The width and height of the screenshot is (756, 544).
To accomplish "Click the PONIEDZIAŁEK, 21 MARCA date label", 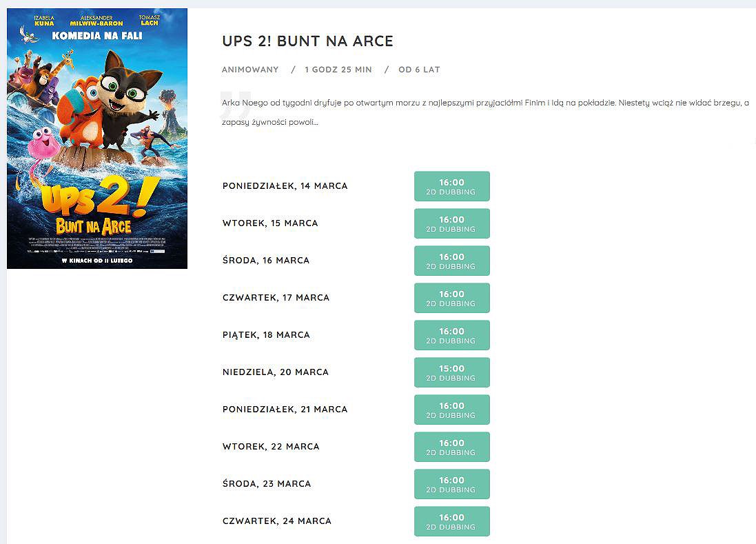I will [285, 410].
